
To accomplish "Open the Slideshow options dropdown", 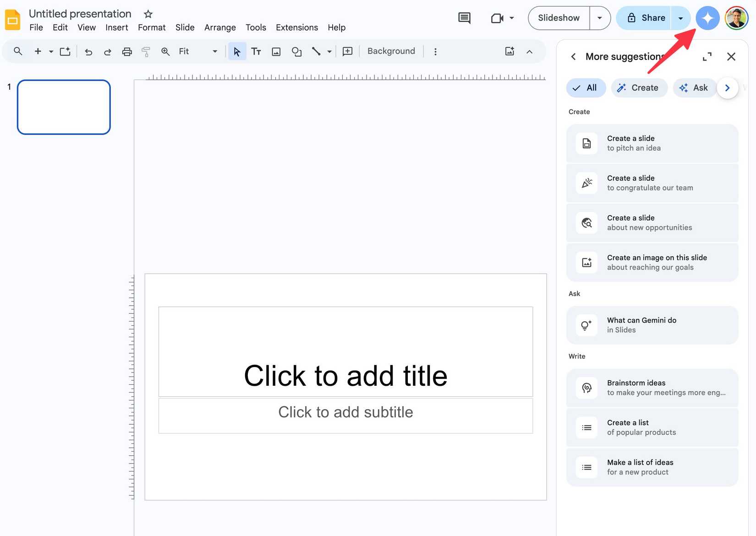I will click(599, 18).
